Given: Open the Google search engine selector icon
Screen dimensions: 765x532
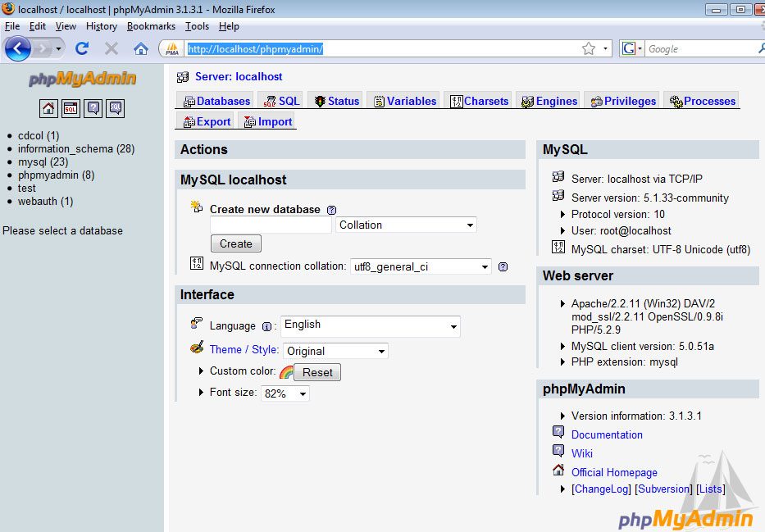Looking at the screenshot, I should pyautogui.click(x=631, y=48).
